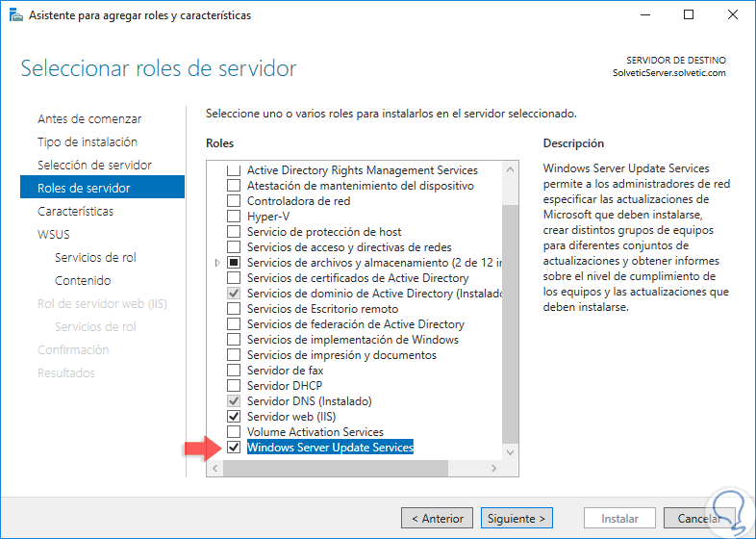This screenshot has width=756, height=539.
Task: Check Servicios de federación de Active Directory
Action: click(234, 324)
